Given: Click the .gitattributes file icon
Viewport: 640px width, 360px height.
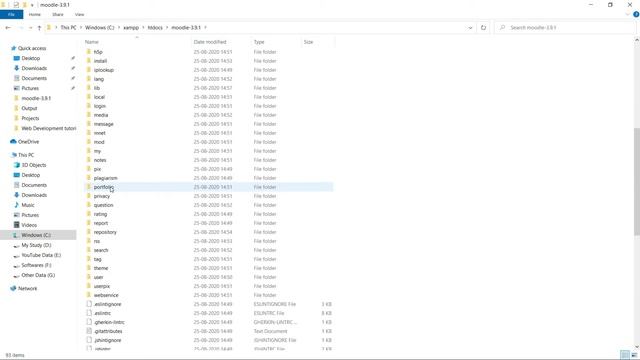Looking at the screenshot, I should point(89,331).
